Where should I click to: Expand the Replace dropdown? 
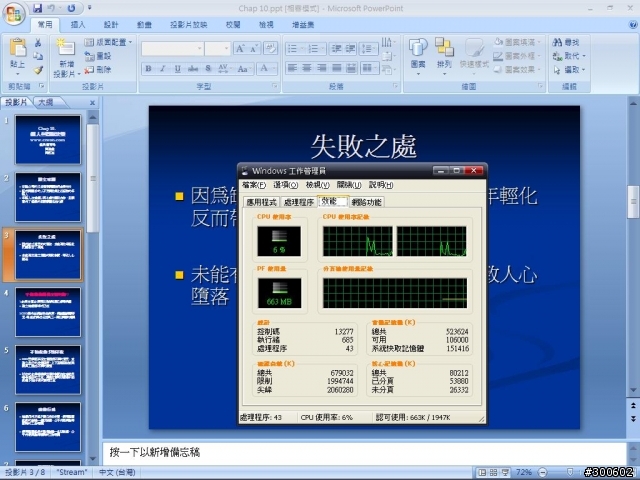584,56
